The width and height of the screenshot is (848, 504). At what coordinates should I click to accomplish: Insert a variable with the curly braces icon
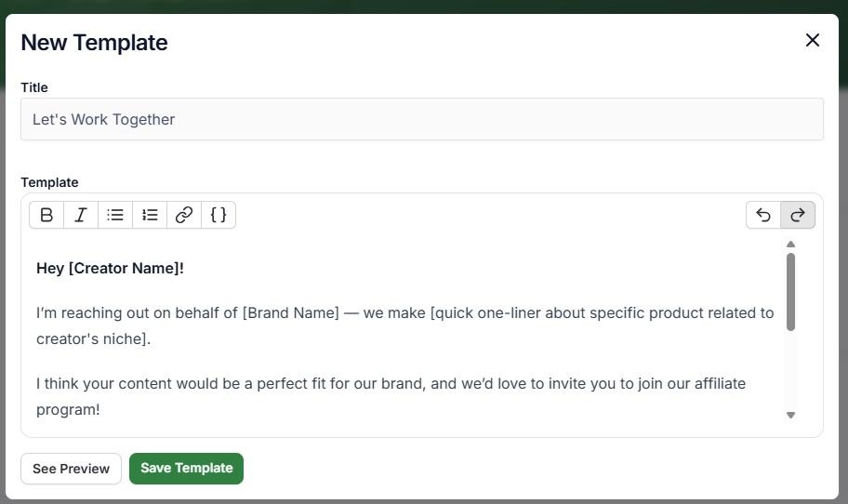219,215
